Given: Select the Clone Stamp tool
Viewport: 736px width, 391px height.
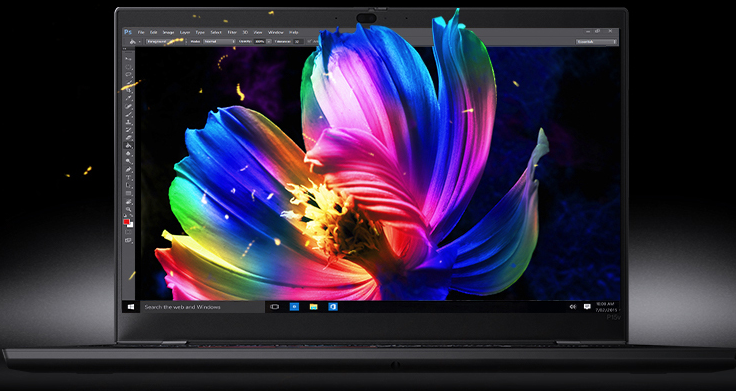Looking at the screenshot, I should [128, 122].
